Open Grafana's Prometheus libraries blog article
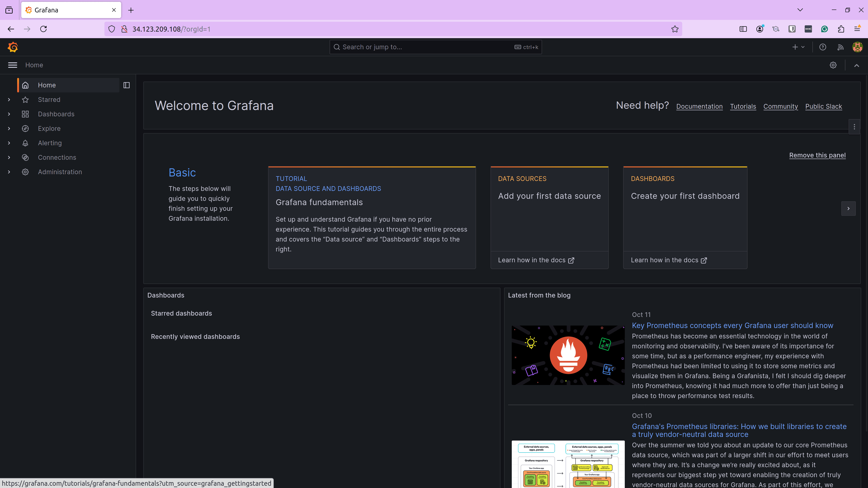This screenshot has height=488, width=868. tap(739, 430)
